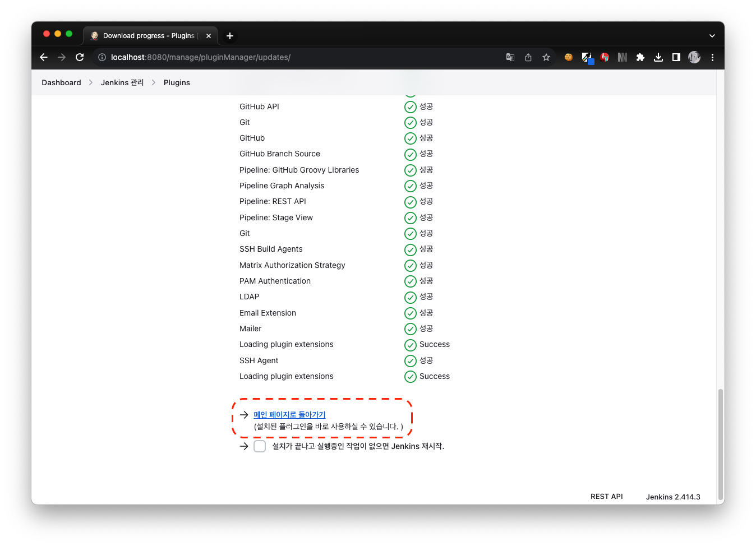Viewport: 756px width, 546px height.
Task: View site information for localhost
Action: [x=102, y=57]
